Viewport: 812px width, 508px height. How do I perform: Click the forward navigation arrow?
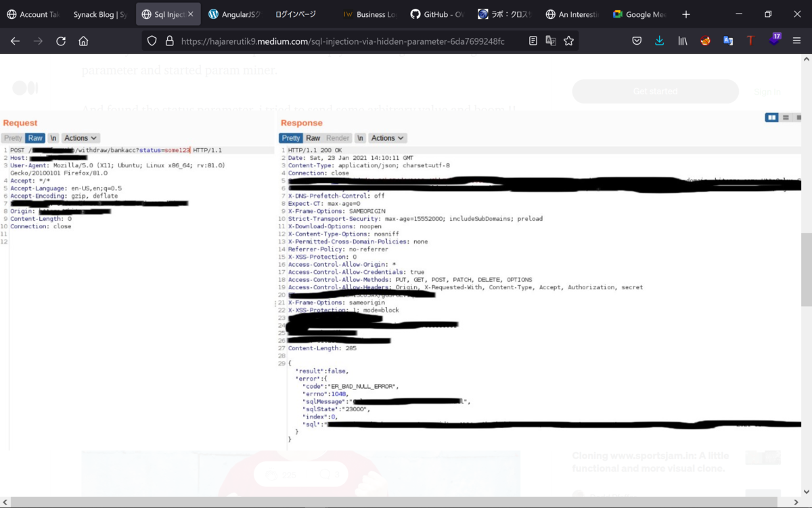pos(38,41)
